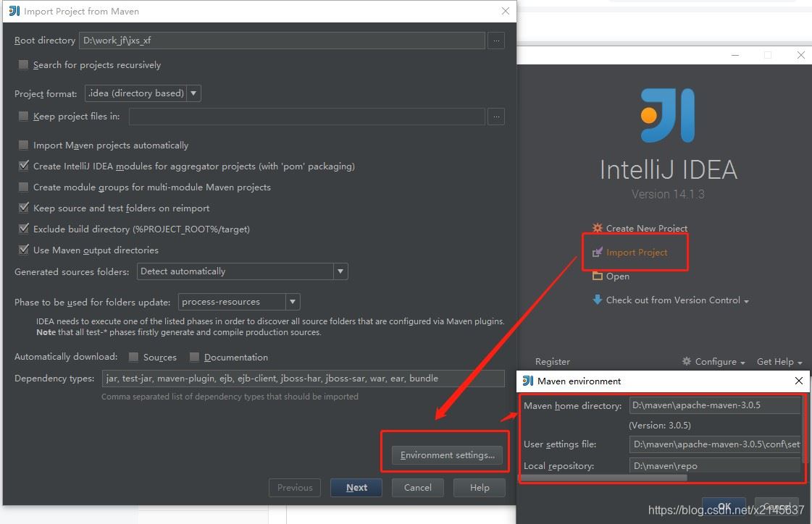
Task: Click the Root directory input field
Action: 282,41
